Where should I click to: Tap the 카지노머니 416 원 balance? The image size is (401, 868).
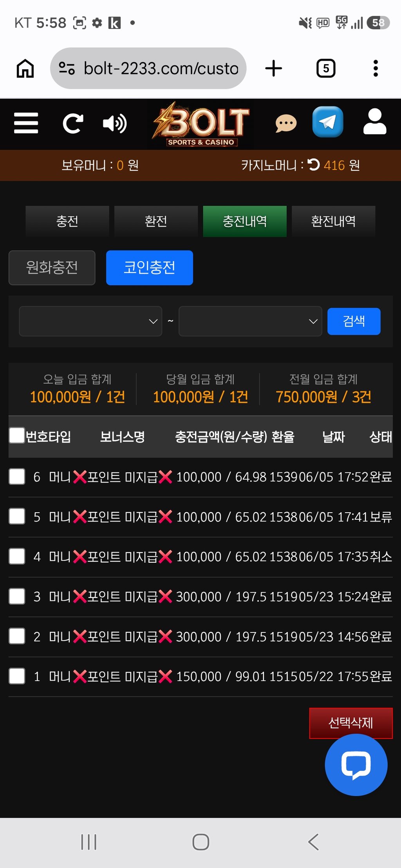coord(301,165)
